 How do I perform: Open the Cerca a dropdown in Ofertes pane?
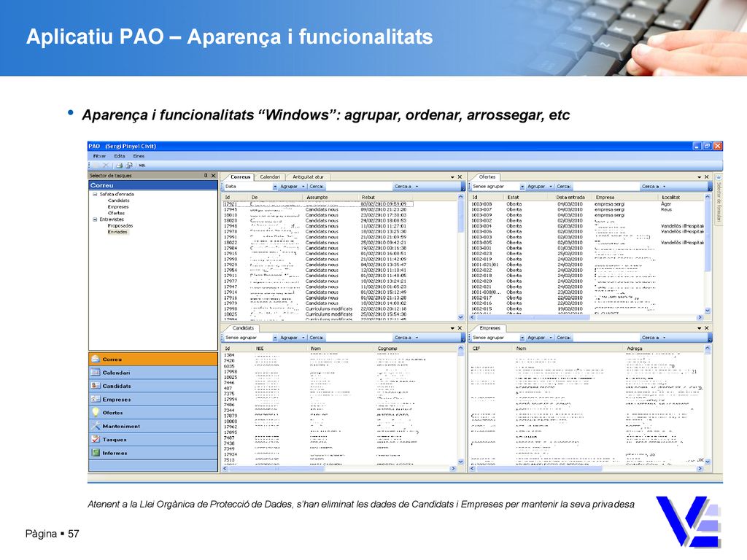pos(653,187)
